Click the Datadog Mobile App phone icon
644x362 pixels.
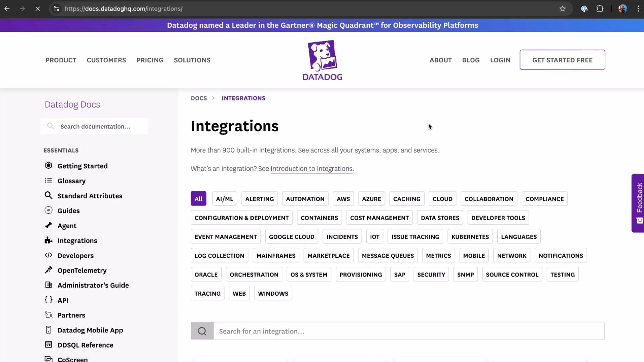[48, 330]
